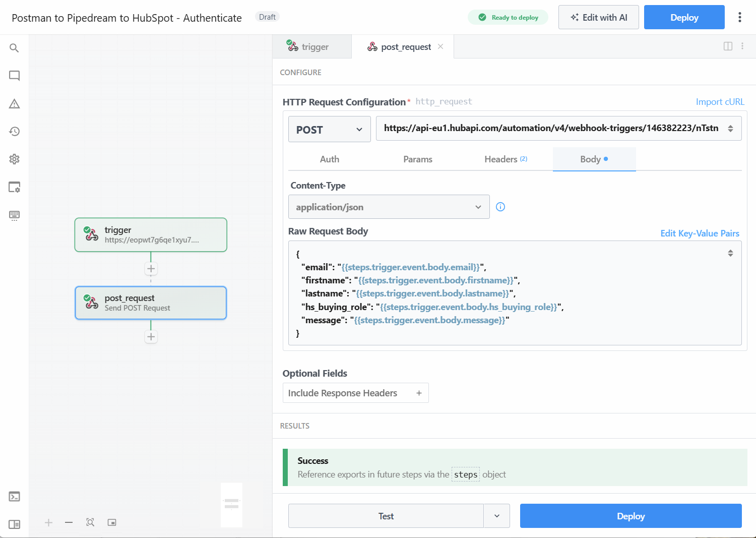
Task: Open the terminal icon in the bottom sidebar
Action: click(x=14, y=496)
